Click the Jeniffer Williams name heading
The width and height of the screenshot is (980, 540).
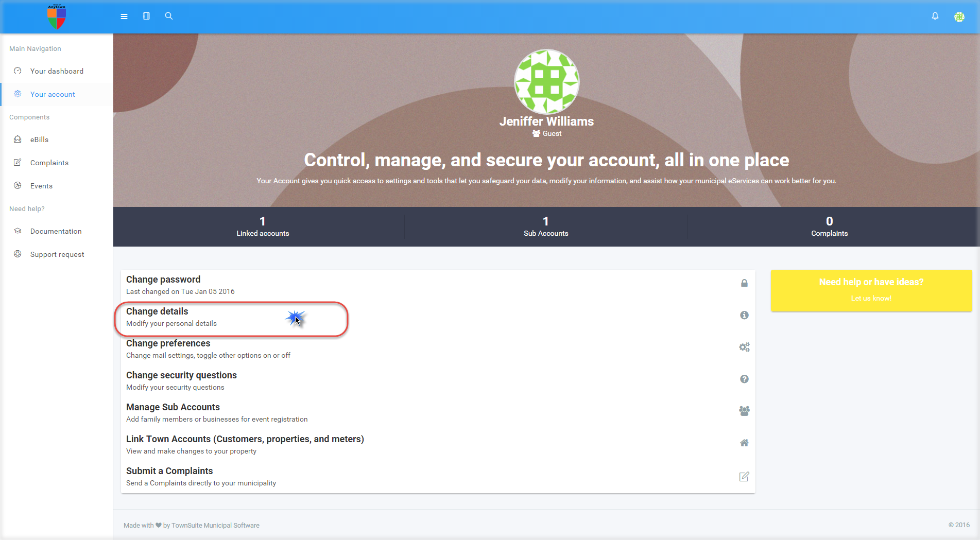(546, 121)
